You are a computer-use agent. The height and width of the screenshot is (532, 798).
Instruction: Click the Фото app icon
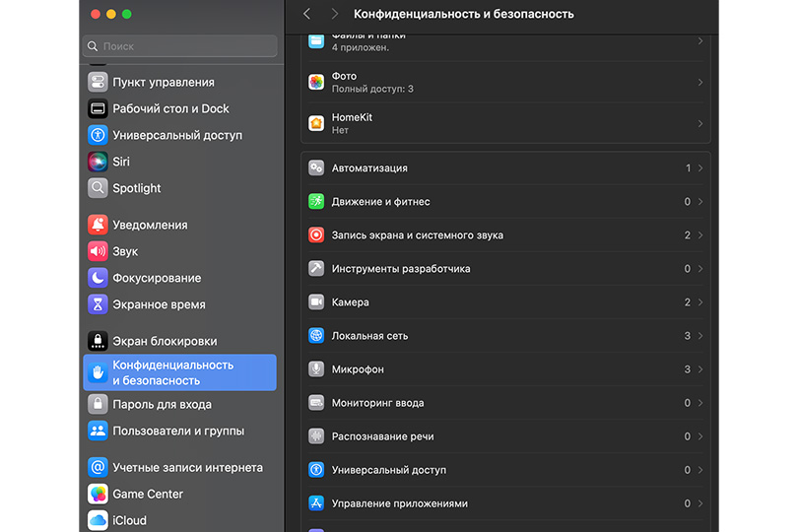[x=316, y=82]
